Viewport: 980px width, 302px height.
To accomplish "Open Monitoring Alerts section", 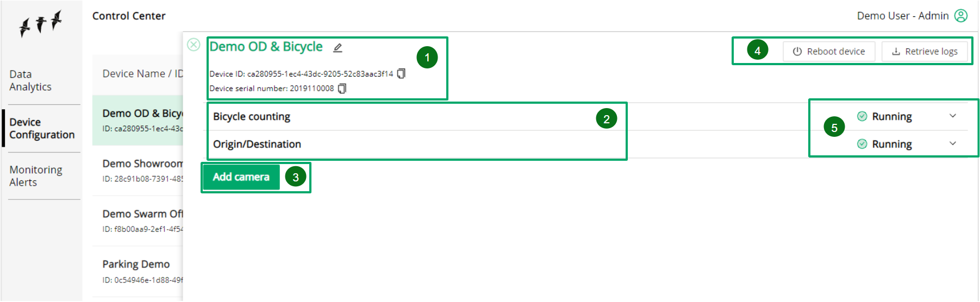I will pyautogui.click(x=36, y=176).
